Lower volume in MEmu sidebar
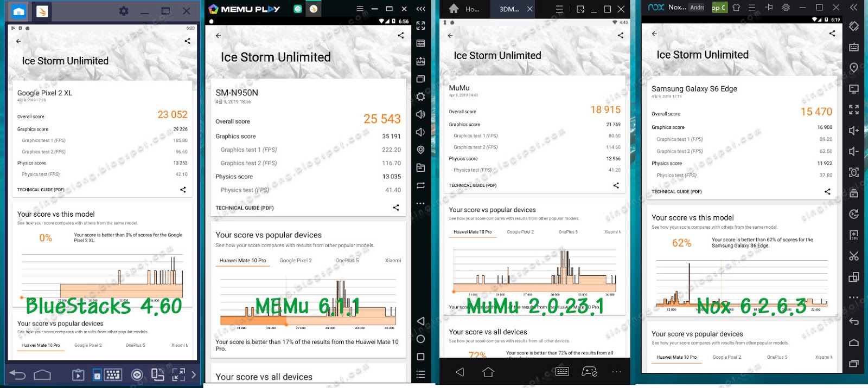This screenshot has width=868, height=388. tap(420, 132)
